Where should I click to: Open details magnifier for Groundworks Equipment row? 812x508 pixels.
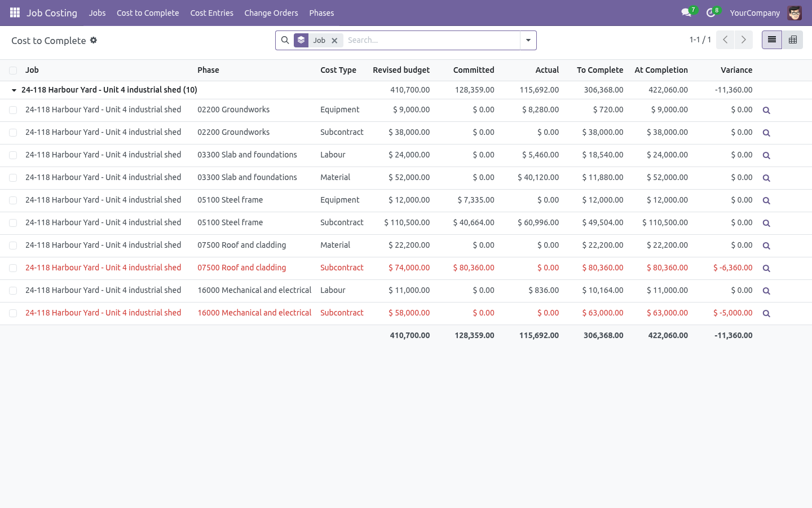tap(766, 111)
